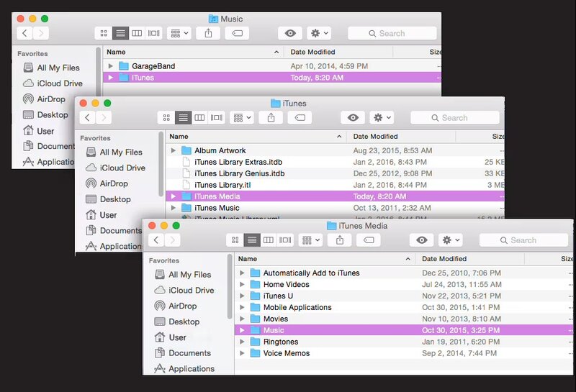576x392 pixels.
Task: Open Arrange menu in iTunes window
Action: pyautogui.click(x=242, y=118)
